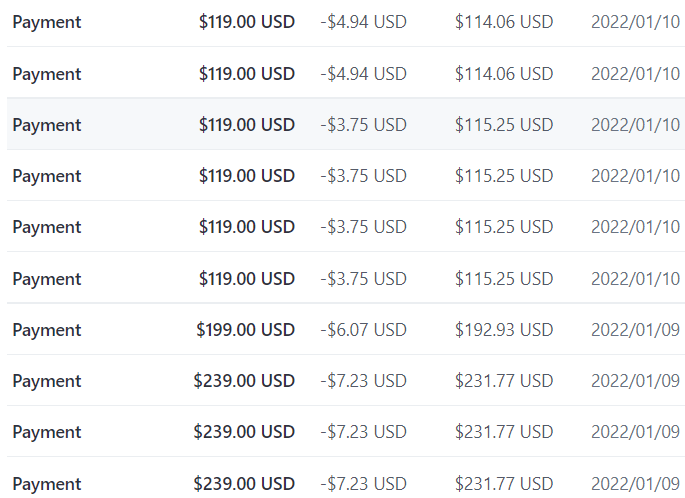Image resolution: width=685 pixels, height=498 pixels.
Task: Click the -$4.94 fee in topmost row
Action: coord(363,22)
